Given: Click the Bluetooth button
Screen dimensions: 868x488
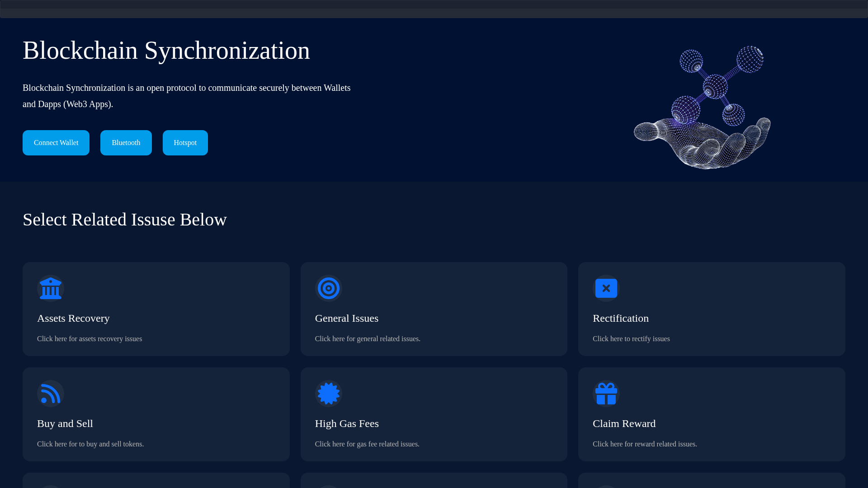Looking at the screenshot, I should click(126, 142).
